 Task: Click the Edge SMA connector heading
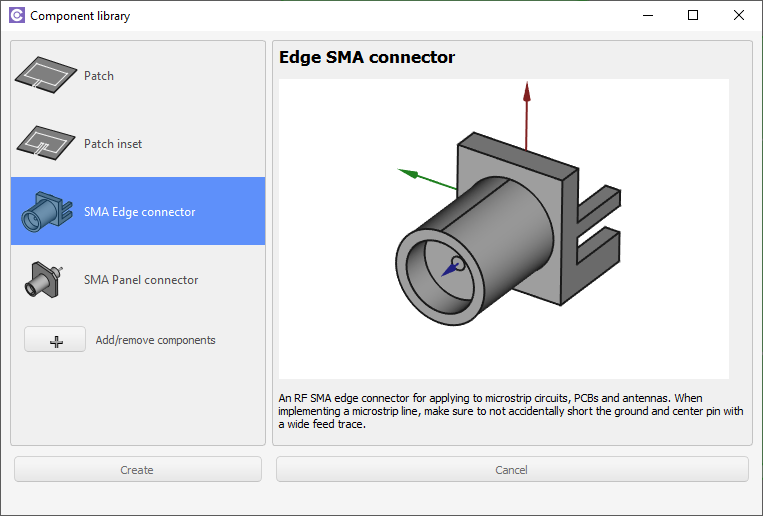click(367, 57)
